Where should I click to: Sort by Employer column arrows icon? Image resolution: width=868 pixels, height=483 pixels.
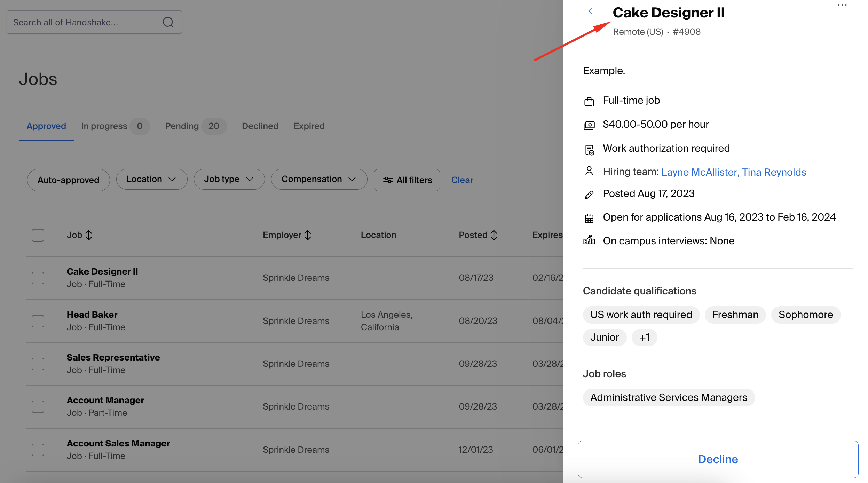pyautogui.click(x=308, y=235)
